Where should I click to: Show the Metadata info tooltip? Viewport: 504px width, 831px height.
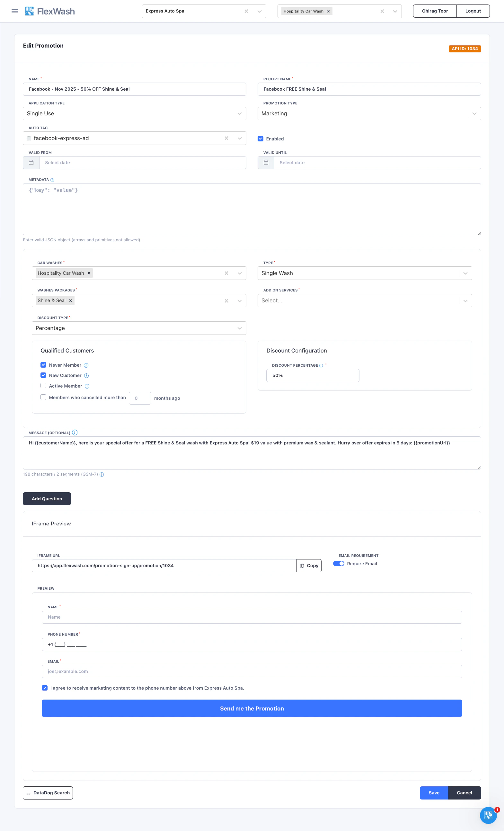52,180
